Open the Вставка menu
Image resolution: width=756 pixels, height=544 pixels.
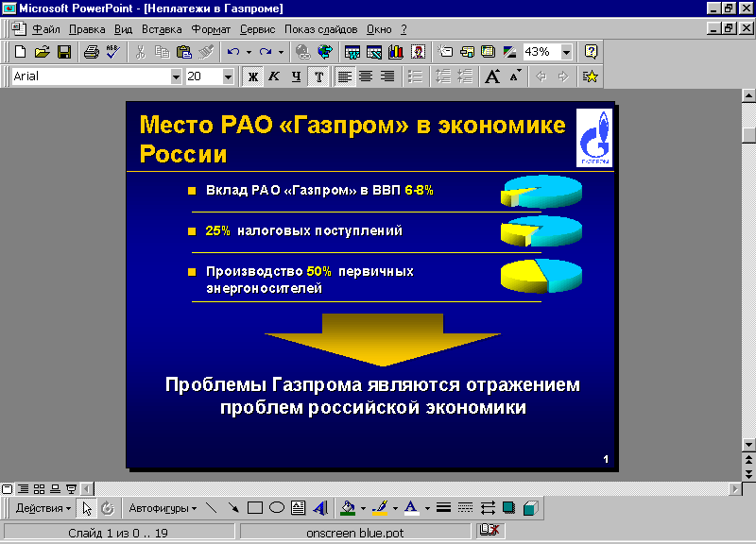click(162, 29)
